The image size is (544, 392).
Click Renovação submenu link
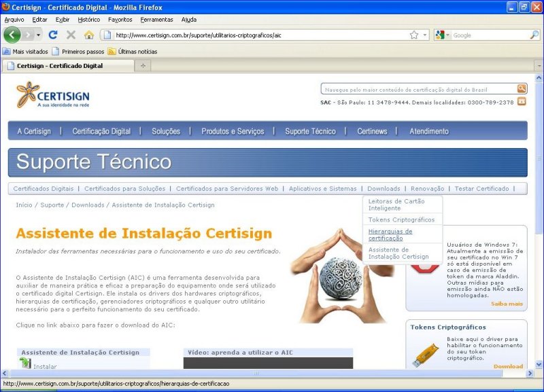pyautogui.click(x=428, y=189)
